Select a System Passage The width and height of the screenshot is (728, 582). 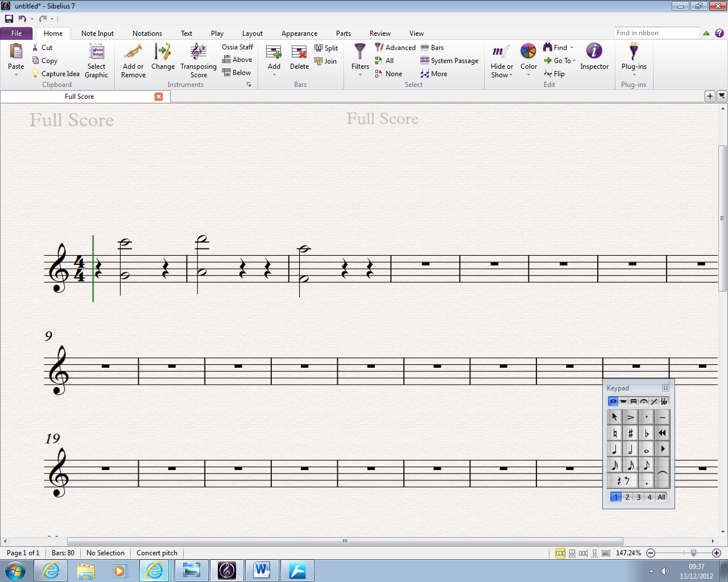click(x=449, y=61)
